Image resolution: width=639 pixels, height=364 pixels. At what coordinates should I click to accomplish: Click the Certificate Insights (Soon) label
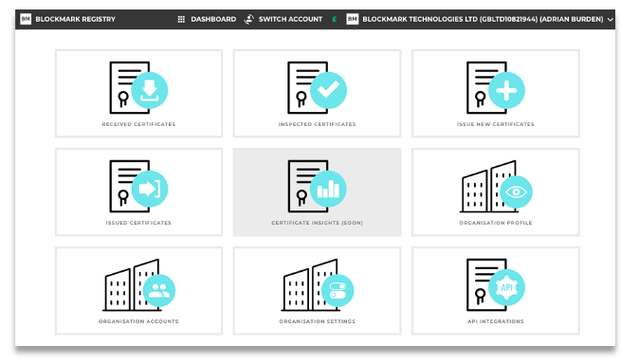click(x=317, y=223)
